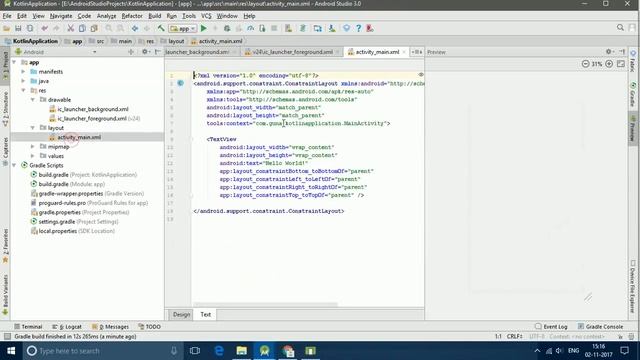This screenshot has height=360, width=640.
Task: Toggle the Gradle side tool window
Action: coord(633,95)
